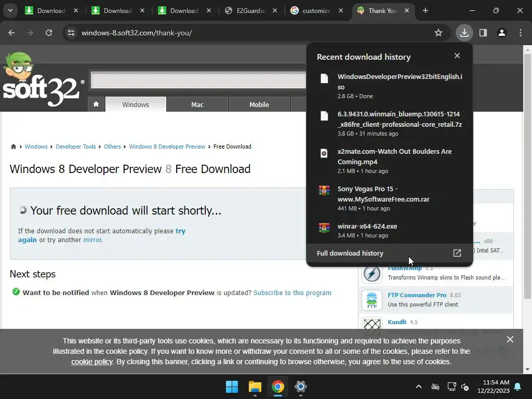Click the WinRAR icon beside winrar-x64-624.exe
The width and height of the screenshot is (532, 399).
(x=324, y=228)
